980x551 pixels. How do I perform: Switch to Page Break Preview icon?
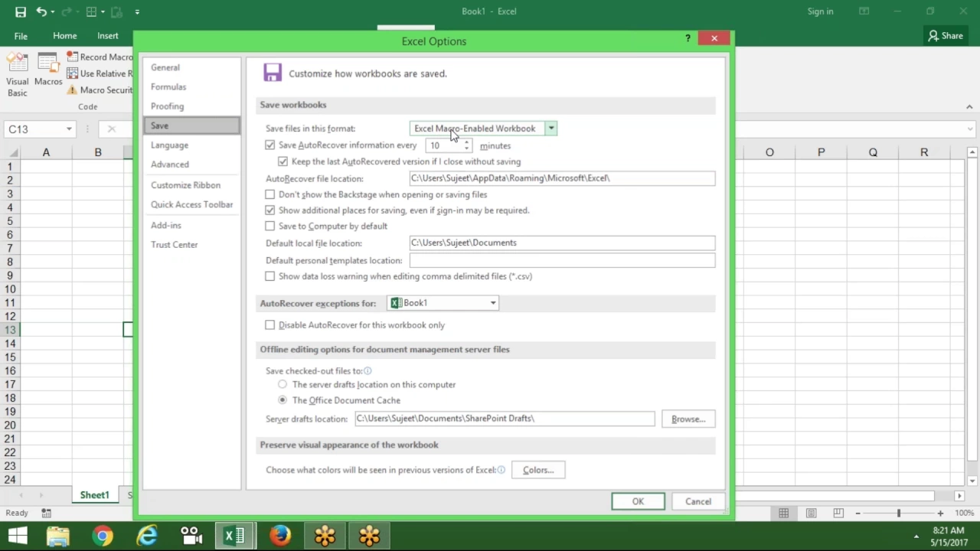click(838, 514)
